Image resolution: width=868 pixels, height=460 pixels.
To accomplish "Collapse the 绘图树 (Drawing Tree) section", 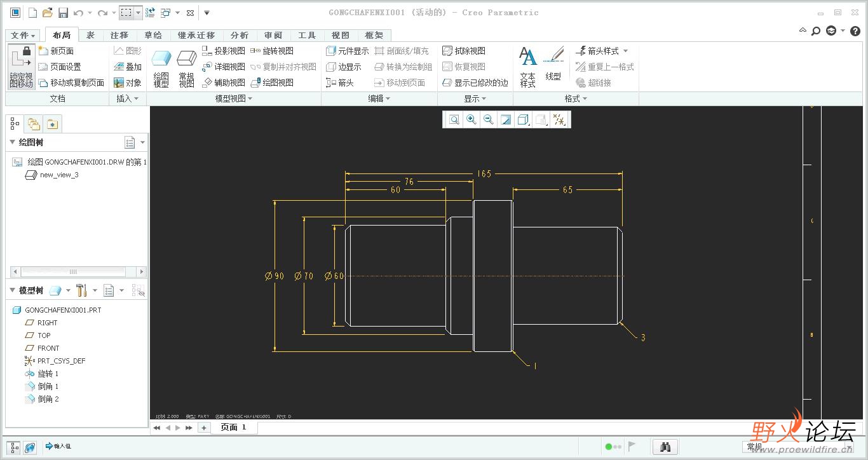I will coord(12,142).
